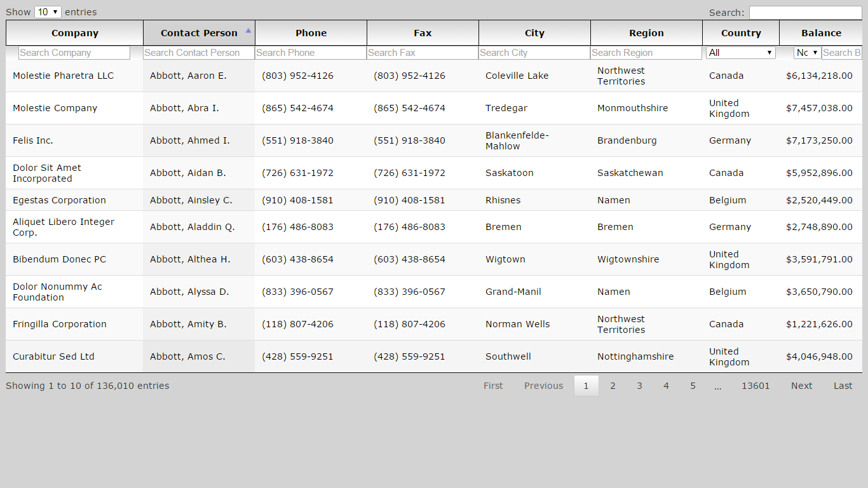Viewport: 868px width, 488px height.
Task: Click the Blankenfelde-Mahlow city cell
Action: click(x=534, y=140)
